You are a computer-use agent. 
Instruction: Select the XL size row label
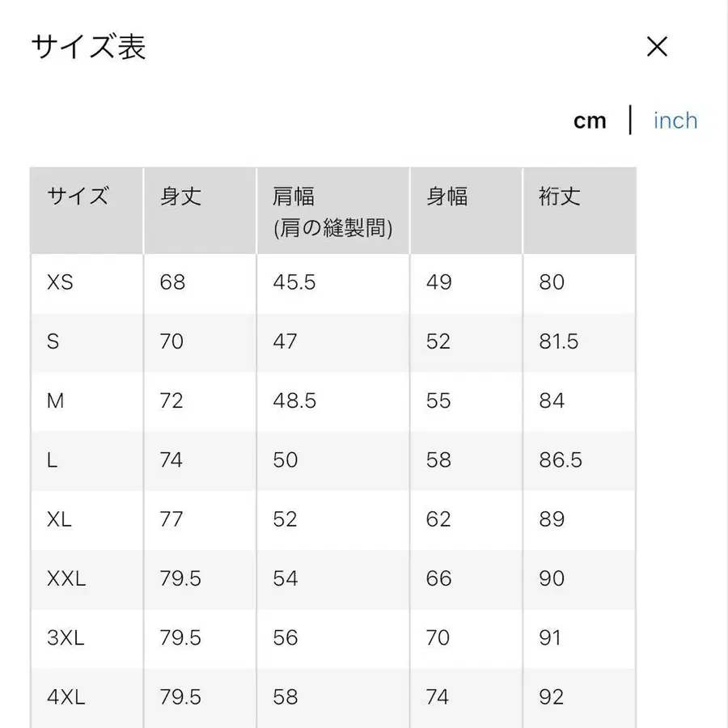point(60,520)
